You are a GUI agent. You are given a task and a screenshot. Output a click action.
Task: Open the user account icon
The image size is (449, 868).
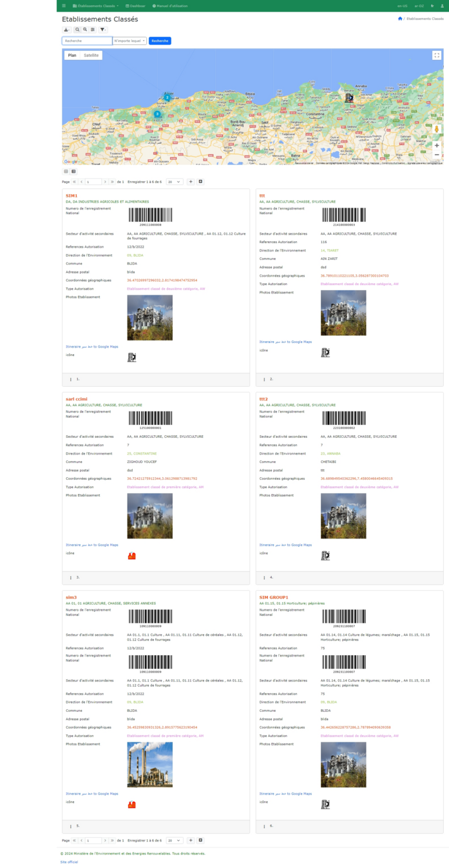coord(442,6)
